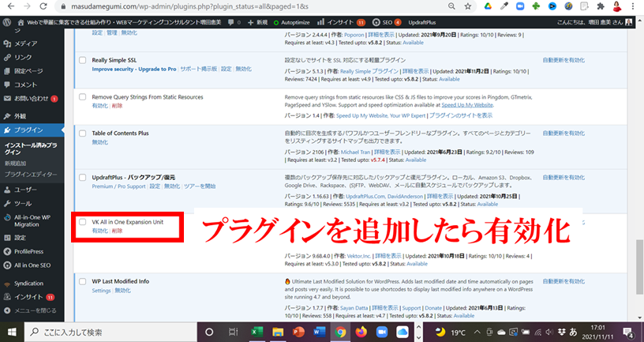Open the WordPress logo menu
644x342 pixels.
(6, 22)
